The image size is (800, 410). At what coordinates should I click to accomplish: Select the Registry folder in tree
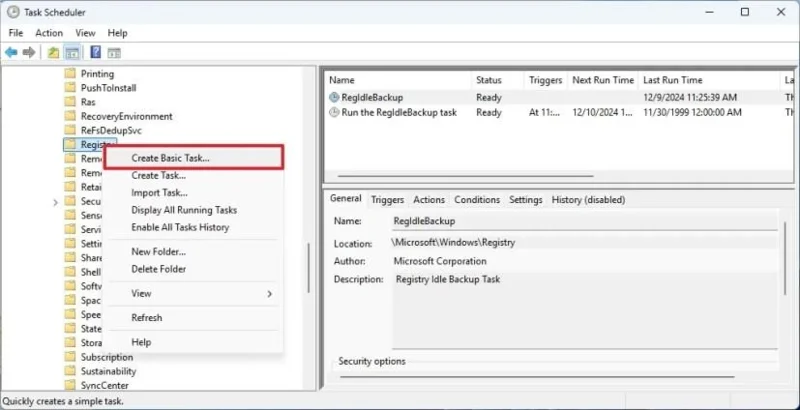tap(90, 145)
